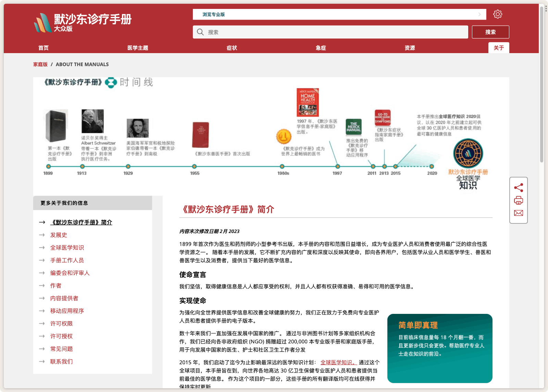Select the 关于 tab
The height and width of the screenshot is (392, 548).
coord(499,48)
